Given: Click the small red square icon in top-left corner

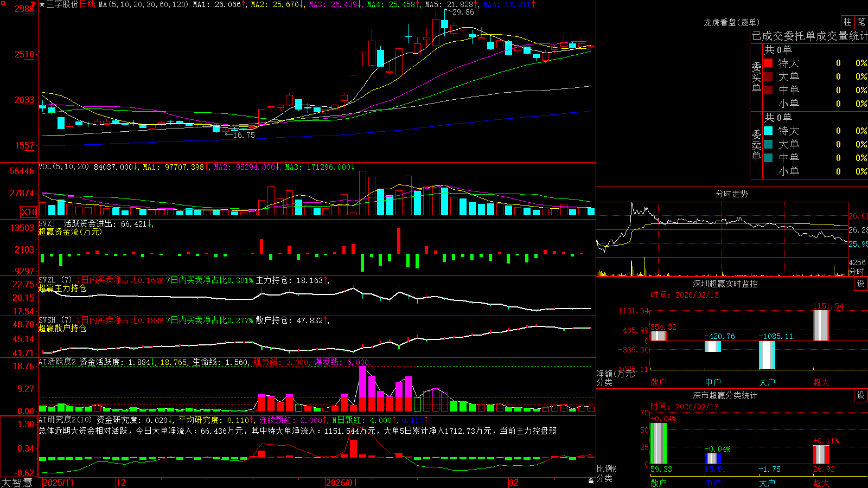Looking at the screenshot, I should (x=2, y=2).
